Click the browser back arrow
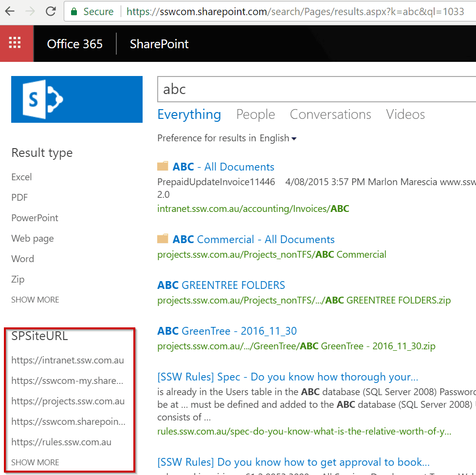476x475 pixels. pos(9,11)
